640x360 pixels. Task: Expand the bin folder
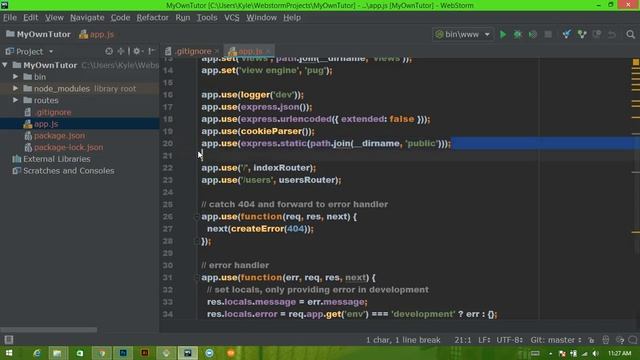pos(16,77)
